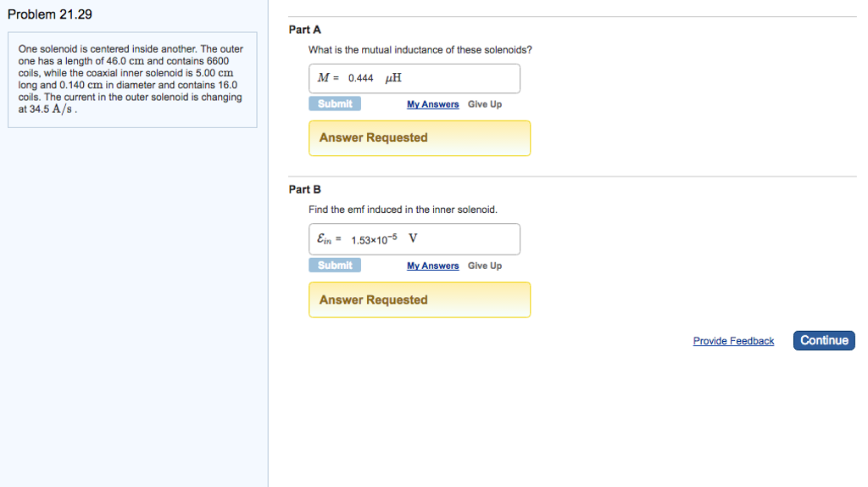
Task: Select the Part B Answer Requested banner
Action: pos(420,299)
